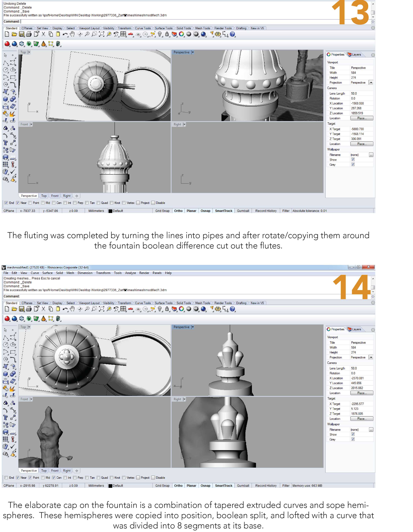The height and width of the screenshot is (532, 413).
Task: Toggle Gumball in screenshot 13 status bar
Action: click(243, 211)
